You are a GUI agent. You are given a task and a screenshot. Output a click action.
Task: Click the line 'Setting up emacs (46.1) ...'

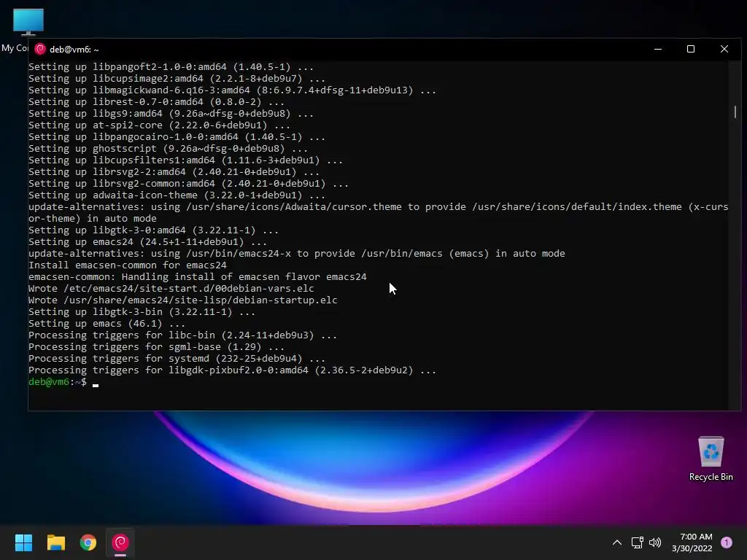pyautogui.click(x=107, y=324)
